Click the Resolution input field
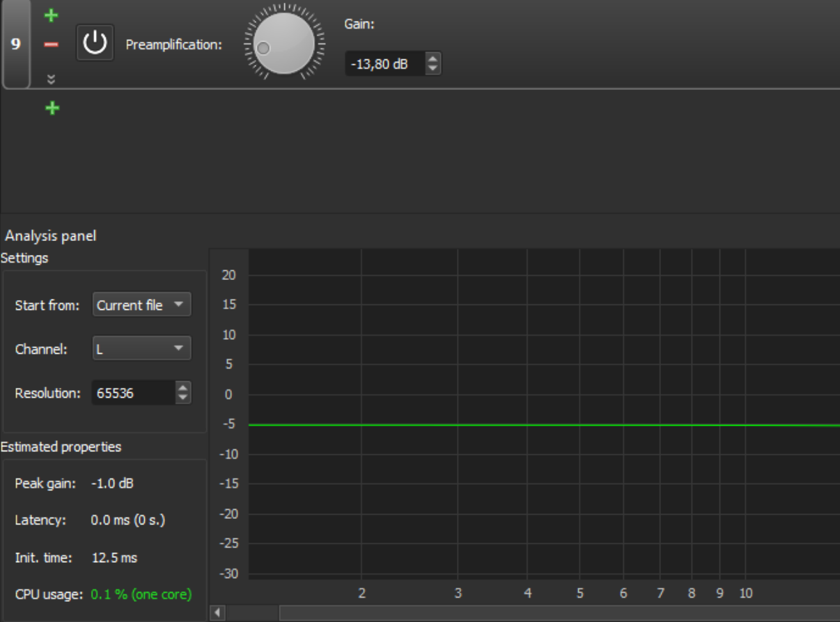 pos(132,393)
